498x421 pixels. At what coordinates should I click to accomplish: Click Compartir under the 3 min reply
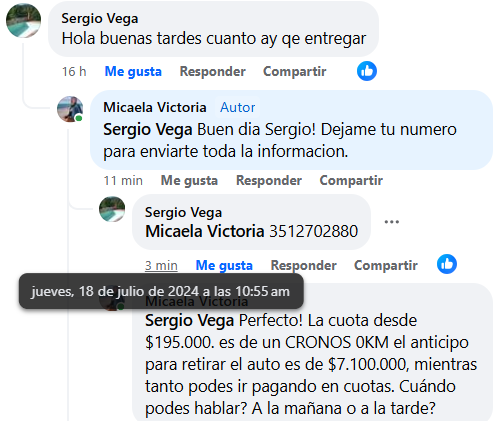386,265
